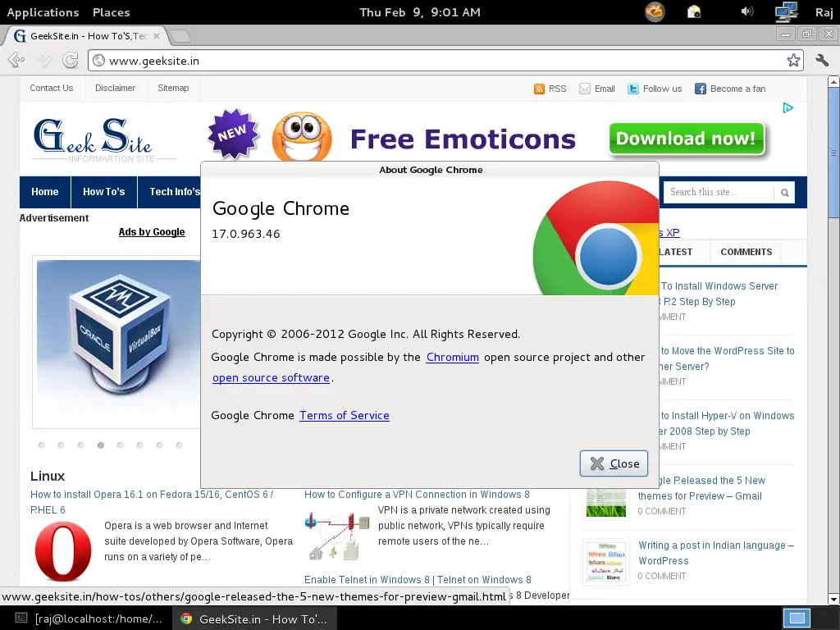This screenshot has width=840, height=630.
Task: Click the VPN diagram thumbnail
Action: [x=337, y=535]
